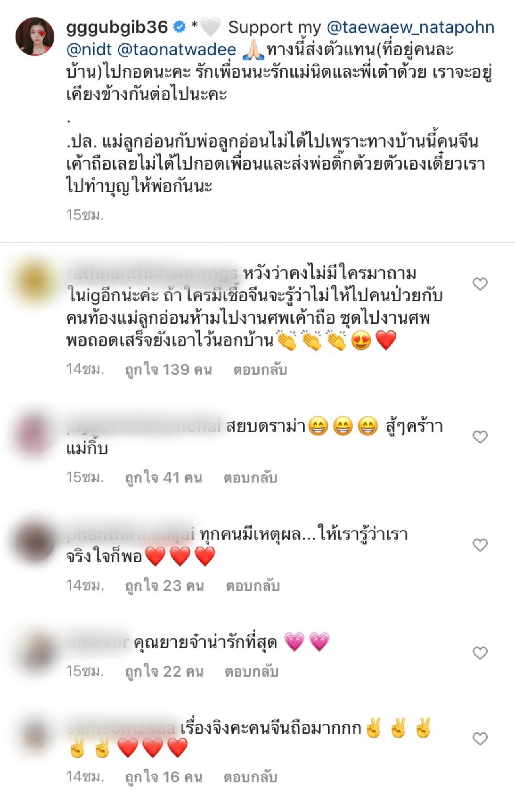Reply to the comment with 41 likes
This screenshot has width=515, height=812.
click(250, 478)
